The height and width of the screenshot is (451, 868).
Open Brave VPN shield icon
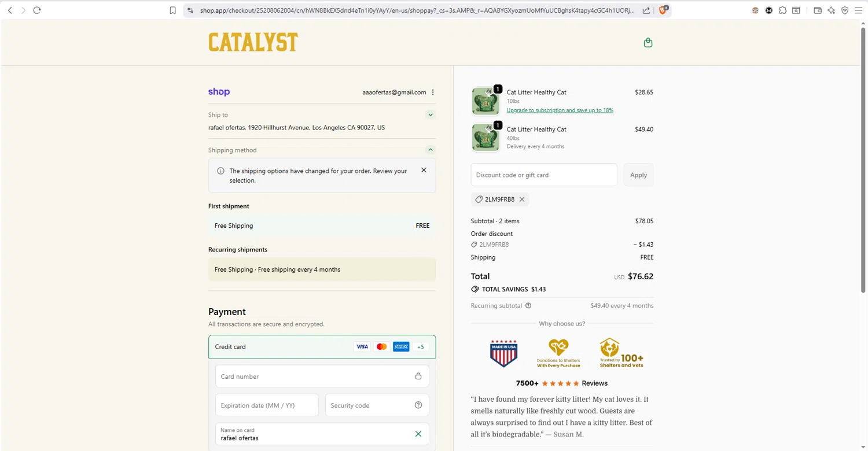(845, 10)
